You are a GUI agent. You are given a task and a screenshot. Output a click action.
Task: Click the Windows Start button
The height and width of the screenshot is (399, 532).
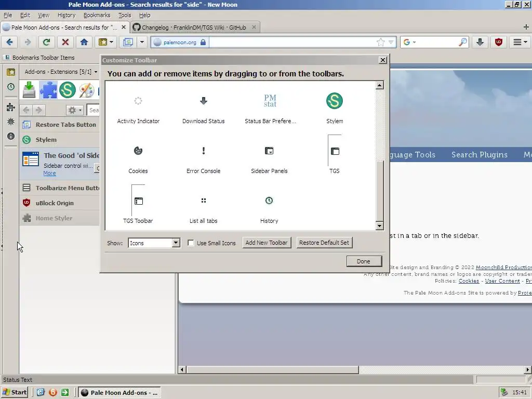pyautogui.click(x=15, y=392)
